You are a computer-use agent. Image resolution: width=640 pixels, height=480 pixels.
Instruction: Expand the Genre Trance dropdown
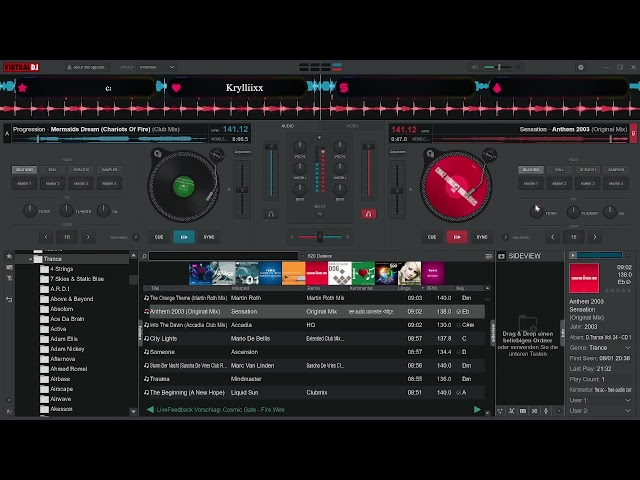pyautogui.click(x=628, y=348)
